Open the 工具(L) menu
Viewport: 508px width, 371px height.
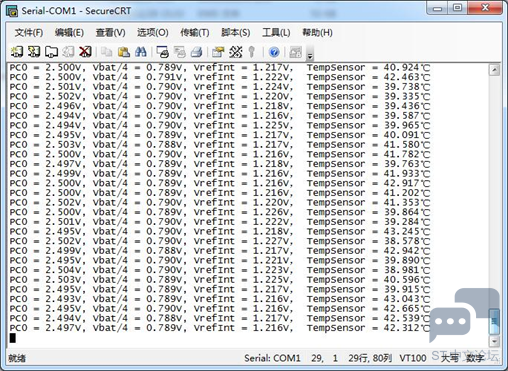pyautogui.click(x=276, y=32)
